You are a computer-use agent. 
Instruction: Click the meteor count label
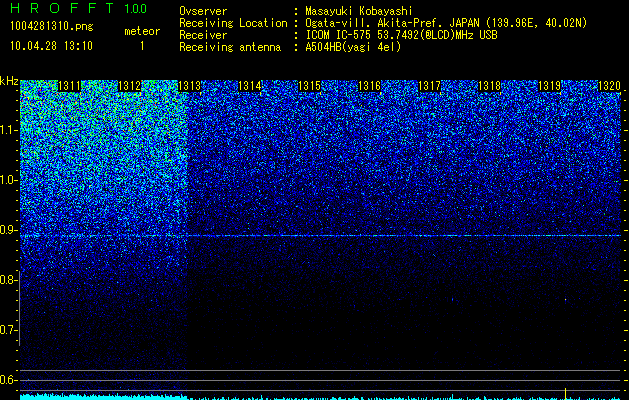click(x=142, y=31)
